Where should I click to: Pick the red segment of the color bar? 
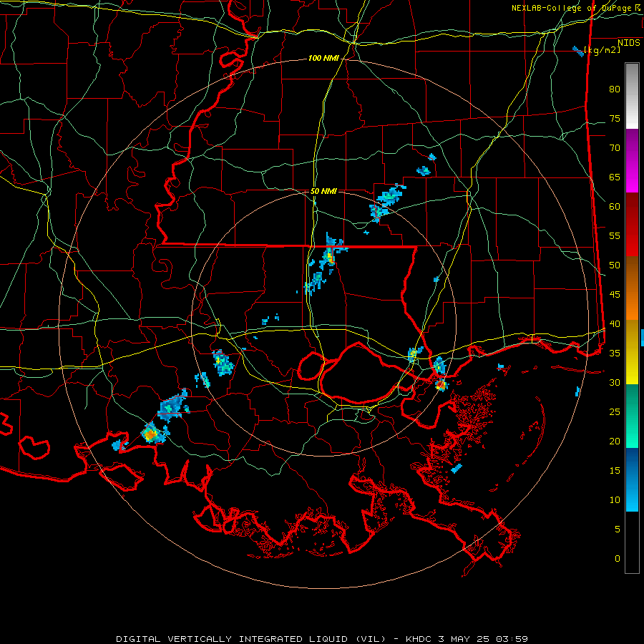tap(632, 225)
